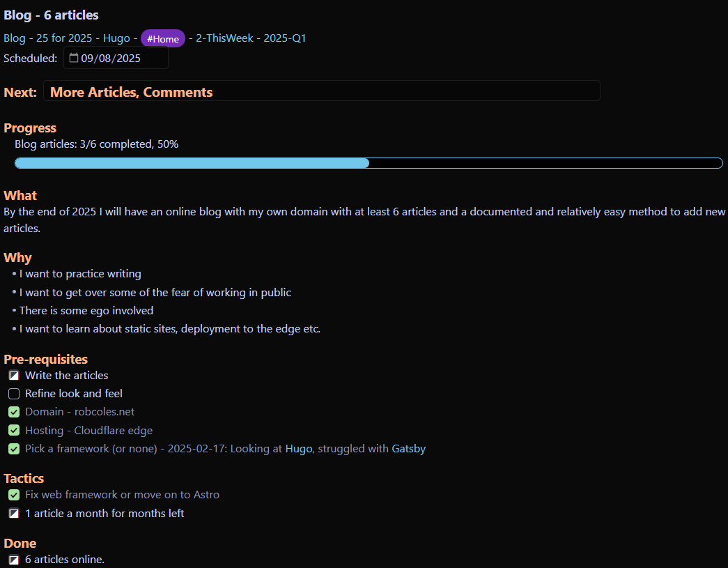The width and height of the screenshot is (728, 568).
Task: Open the Gatsby link in Pre-requisites
Action: (408, 449)
